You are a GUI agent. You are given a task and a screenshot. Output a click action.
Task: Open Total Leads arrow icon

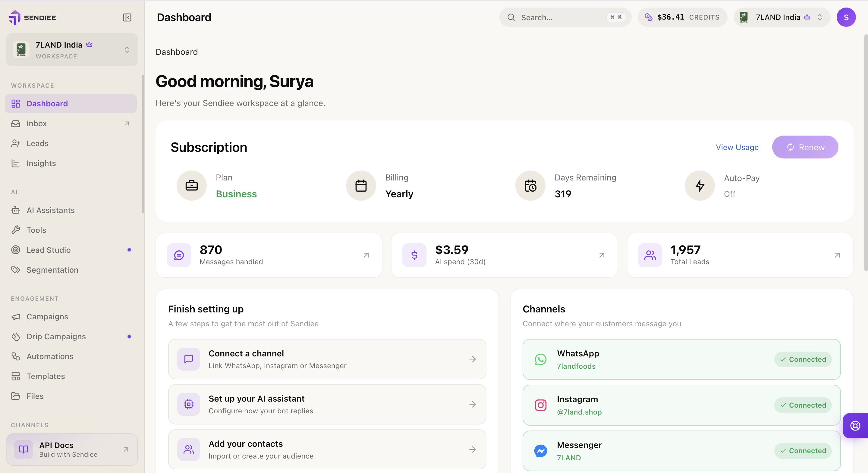837,255
